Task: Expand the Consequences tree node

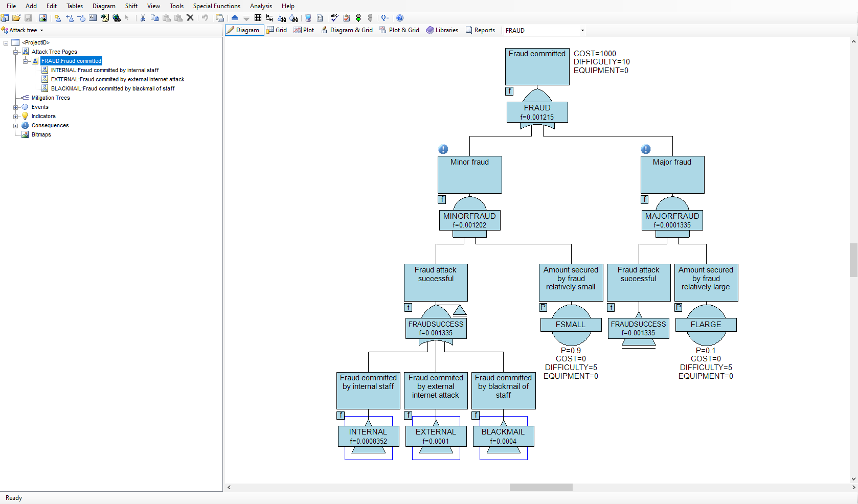Action: point(15,126)
